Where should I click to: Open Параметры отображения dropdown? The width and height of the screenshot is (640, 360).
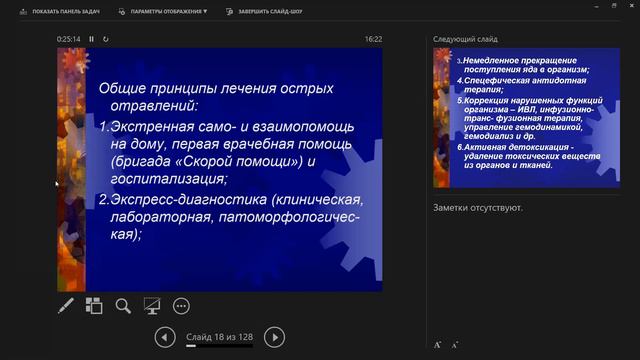pos(163,11)
